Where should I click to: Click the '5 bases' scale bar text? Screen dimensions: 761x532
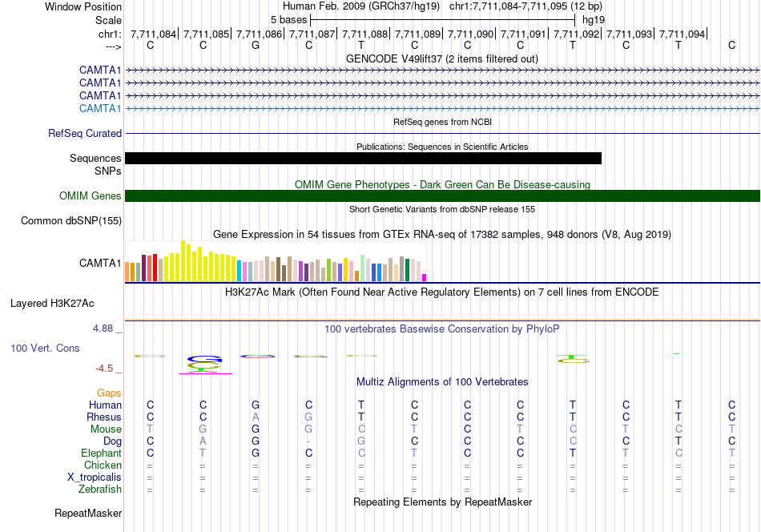click(x=288, y=20)
